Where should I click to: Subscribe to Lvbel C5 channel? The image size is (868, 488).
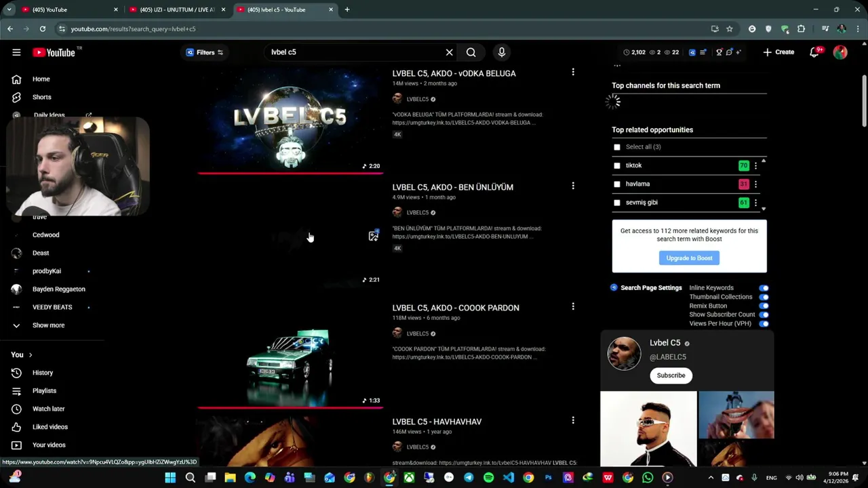(671, 375)
